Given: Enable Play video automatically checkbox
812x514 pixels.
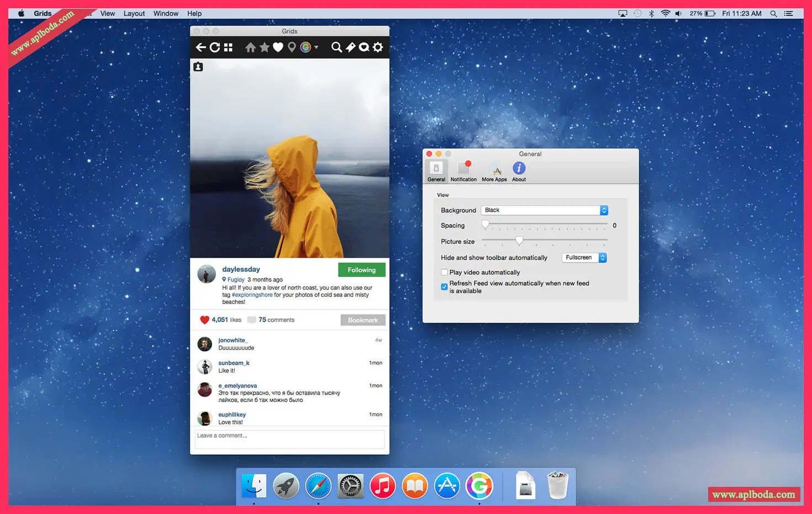Looking at the screenshot, I should point(444,272).
